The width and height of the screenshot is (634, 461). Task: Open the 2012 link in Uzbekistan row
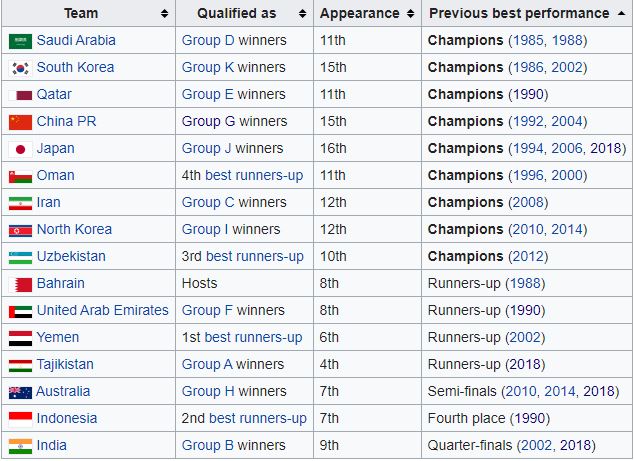(x=529, y=257)
